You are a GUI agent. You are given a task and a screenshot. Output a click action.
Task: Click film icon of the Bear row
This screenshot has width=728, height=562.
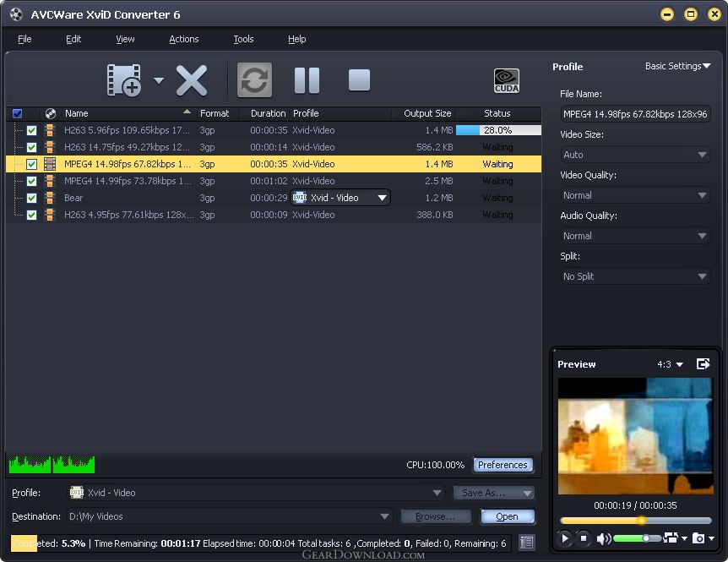(50, 198)
